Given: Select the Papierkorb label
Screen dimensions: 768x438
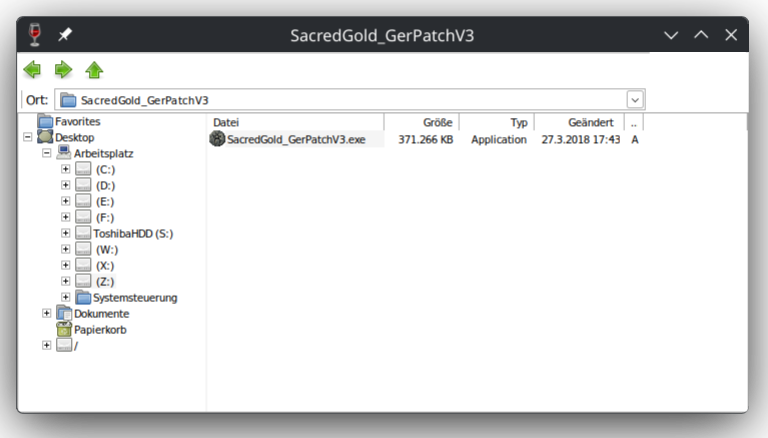Looking at the screenshot, I should tap(100, 330).
